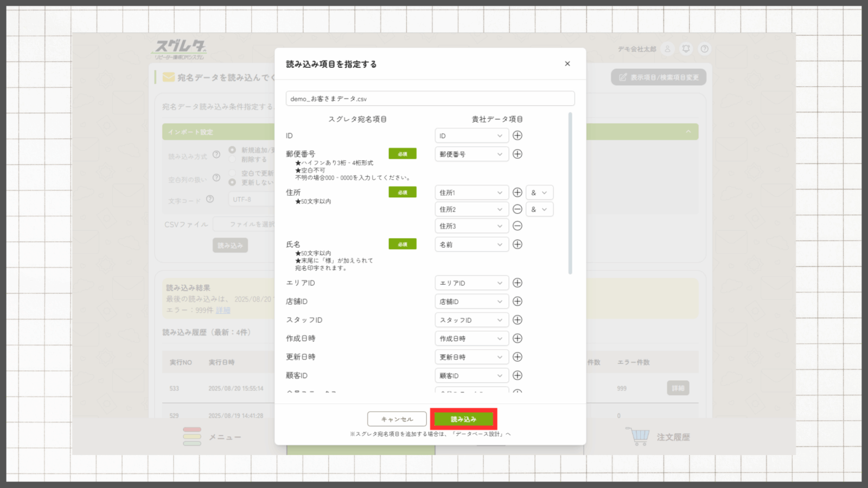Open the 住所1 column dropdown

[x=471, y=192]
